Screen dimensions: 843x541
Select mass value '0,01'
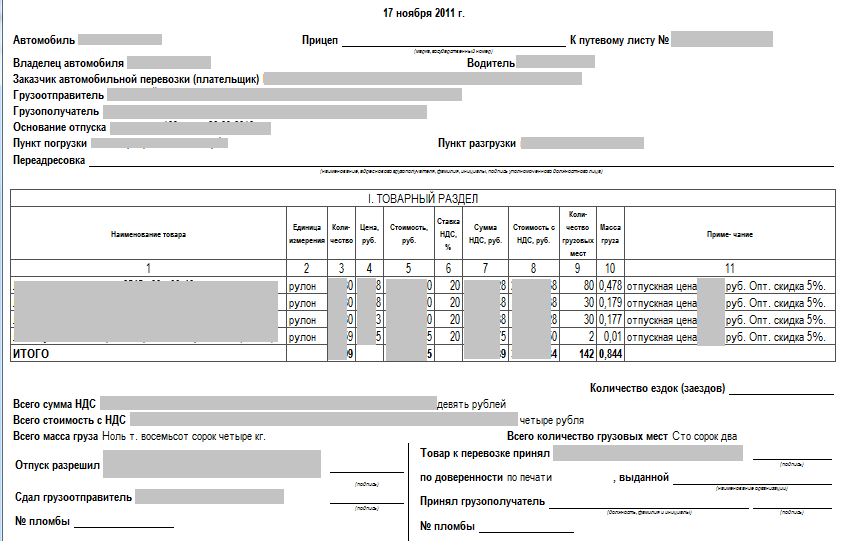(x=612, y=337)
